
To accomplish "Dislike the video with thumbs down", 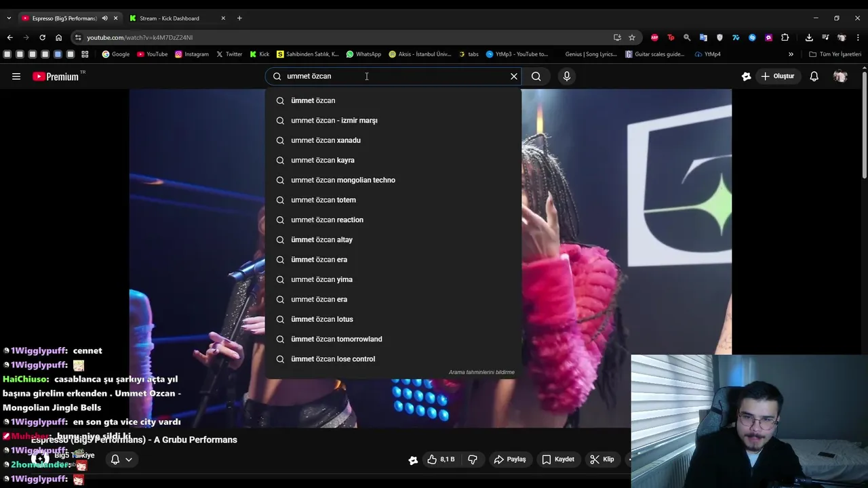I will pos(473,460).
